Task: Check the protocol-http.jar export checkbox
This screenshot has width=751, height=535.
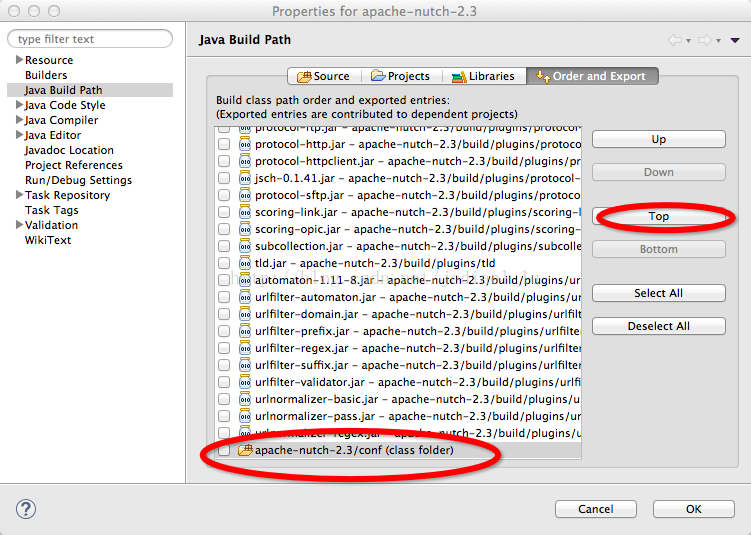Action: (224, 144)
